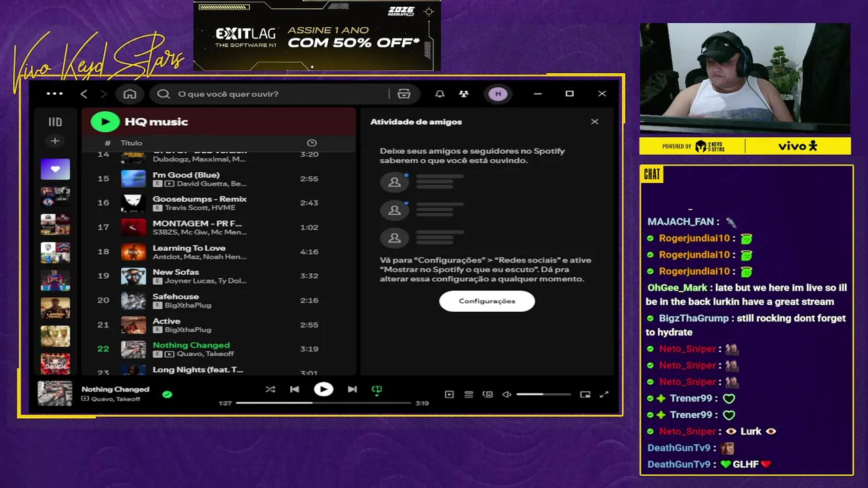The height and width of the screenshot is (488, 868).
Task: Open 'Quavo, Takeoff' artist in player bar
Action: coord(115,399)
